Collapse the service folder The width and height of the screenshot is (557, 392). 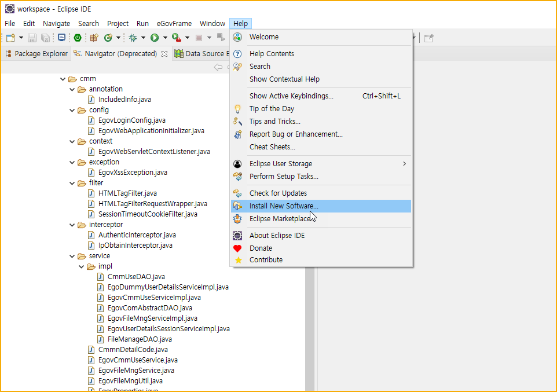[72, 257]
